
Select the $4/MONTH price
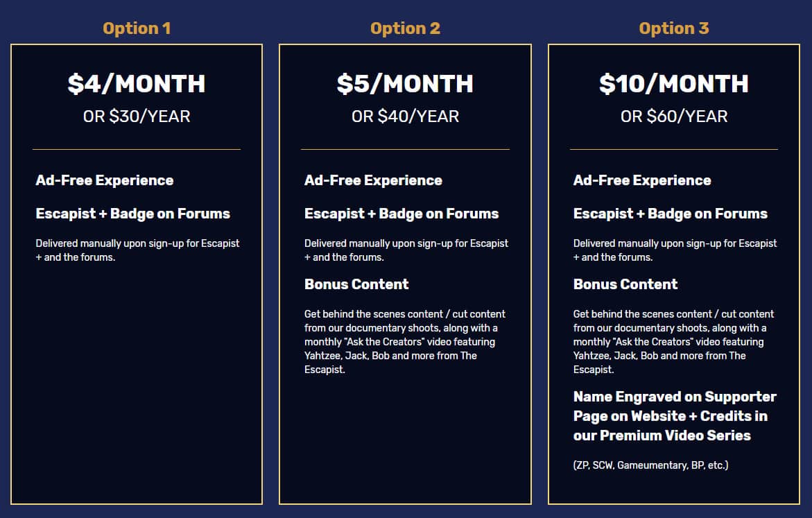[137, 84]
